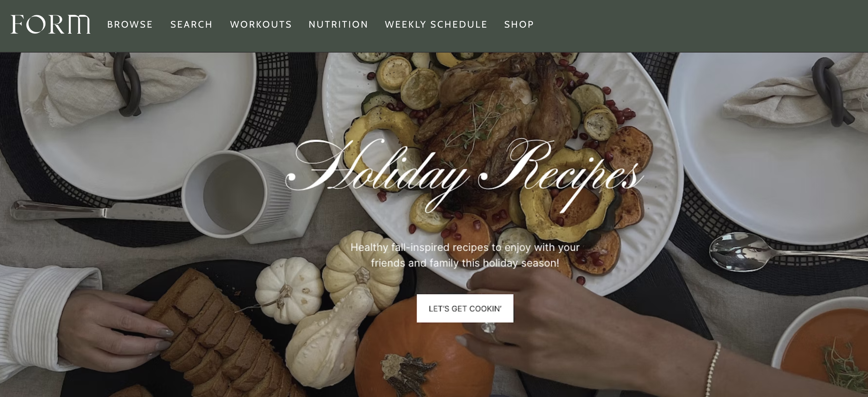This screenshot has height=397, width=868.
Task: Click the Let's Get Cookin' button
Action: coord(465,308)
